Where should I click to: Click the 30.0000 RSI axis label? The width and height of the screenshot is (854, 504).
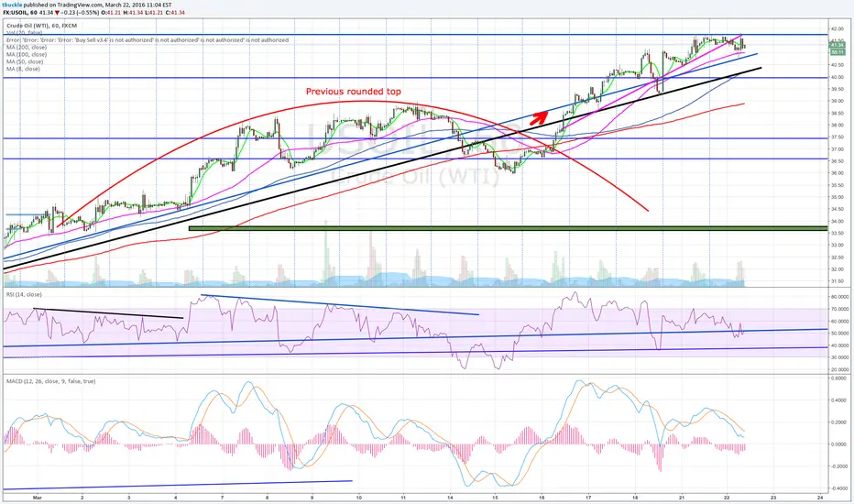point(838,356)
